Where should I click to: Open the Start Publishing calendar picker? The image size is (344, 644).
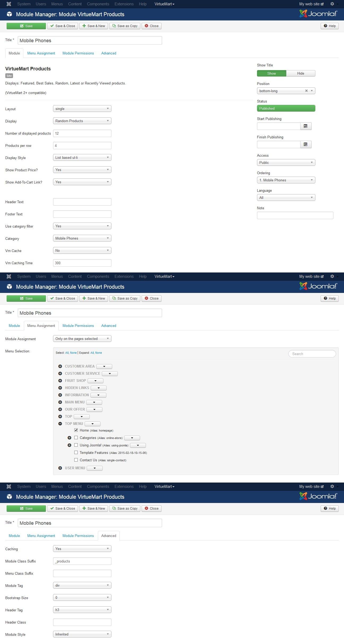tap(306, 126)
